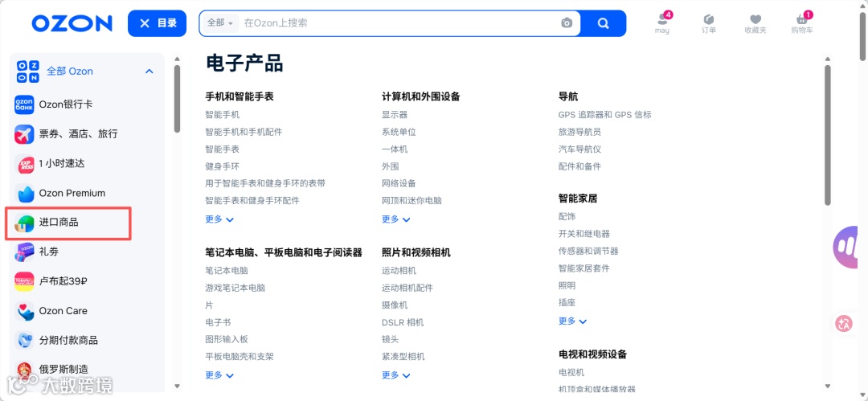The width and height of the screenshot is (868, 401).
Task: Click the 进口商品 icon
Action: [24, 223]
